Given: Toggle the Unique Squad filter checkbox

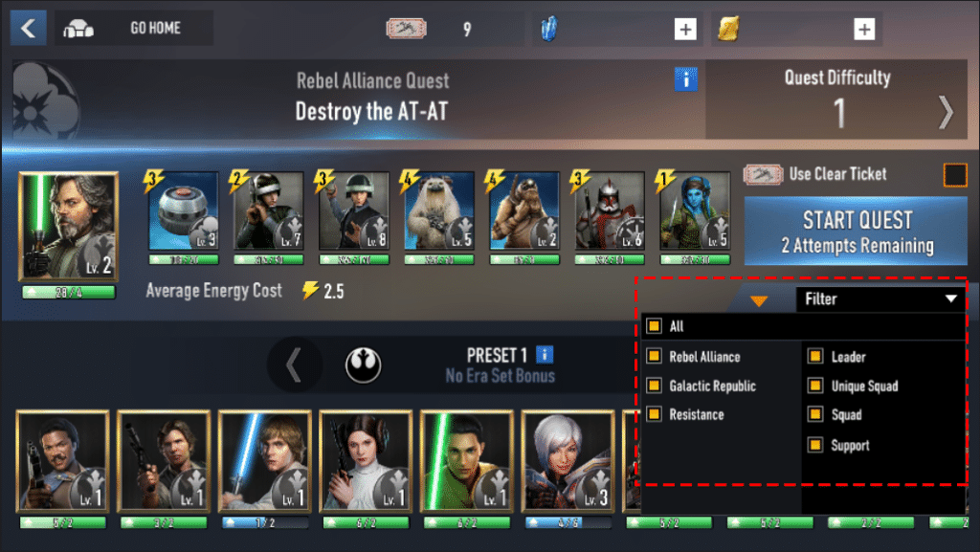Looking at the screenshot, I should tap(815, 386).
